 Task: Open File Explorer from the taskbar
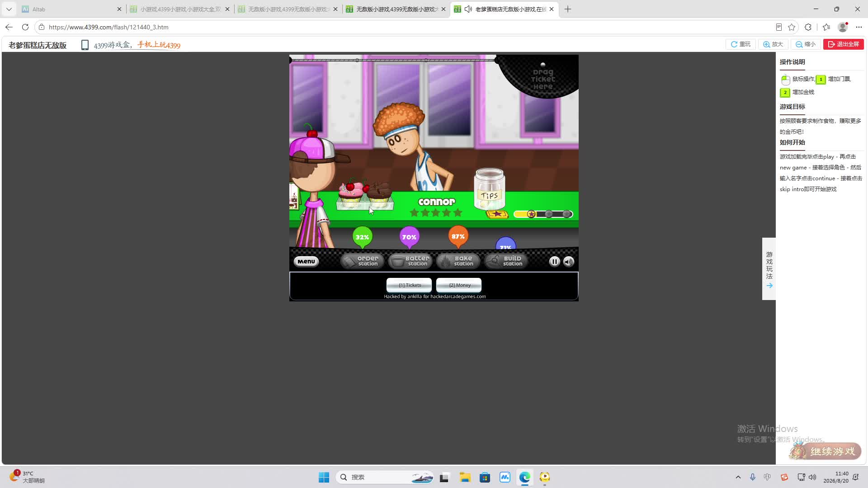[x=465, y=477]
